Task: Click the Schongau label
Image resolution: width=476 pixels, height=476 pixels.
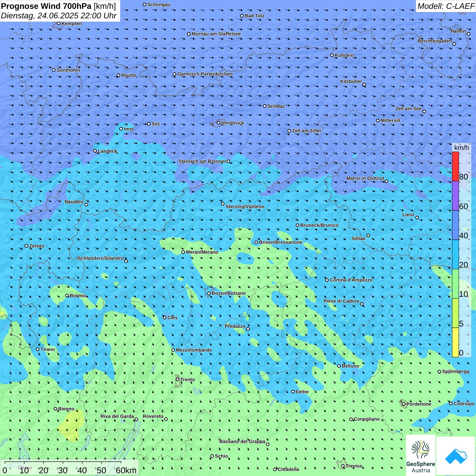Action: click(159, 4)
